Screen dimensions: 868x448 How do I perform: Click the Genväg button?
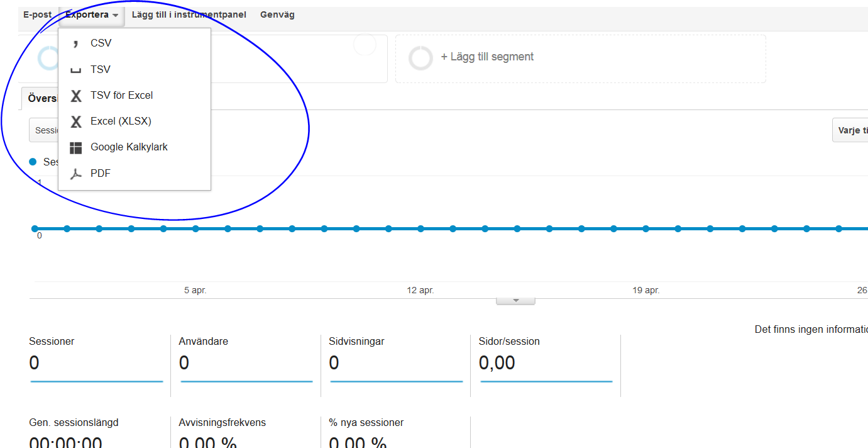click(277, 14)
